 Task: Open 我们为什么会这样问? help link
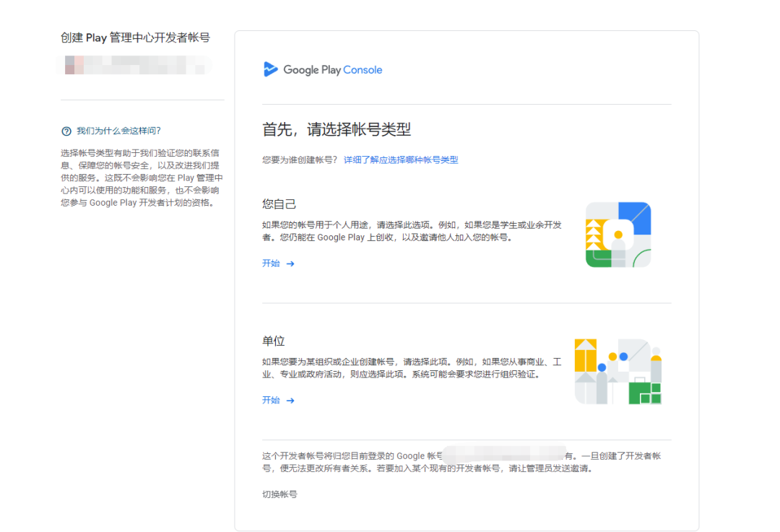pos(119,131)
